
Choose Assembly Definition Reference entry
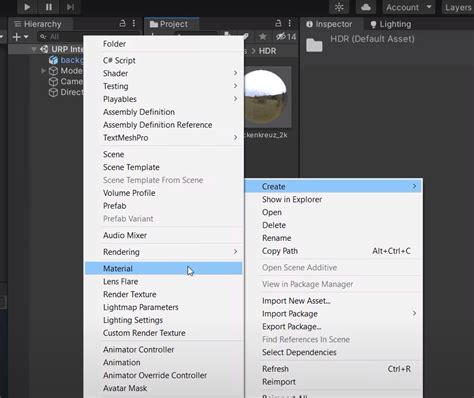pos(163,125)
